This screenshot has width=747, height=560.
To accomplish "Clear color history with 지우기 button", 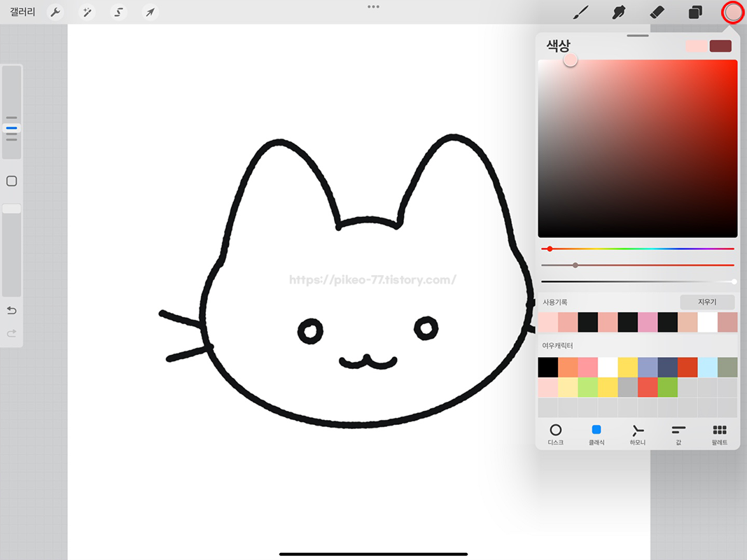I will pos(707,302).
